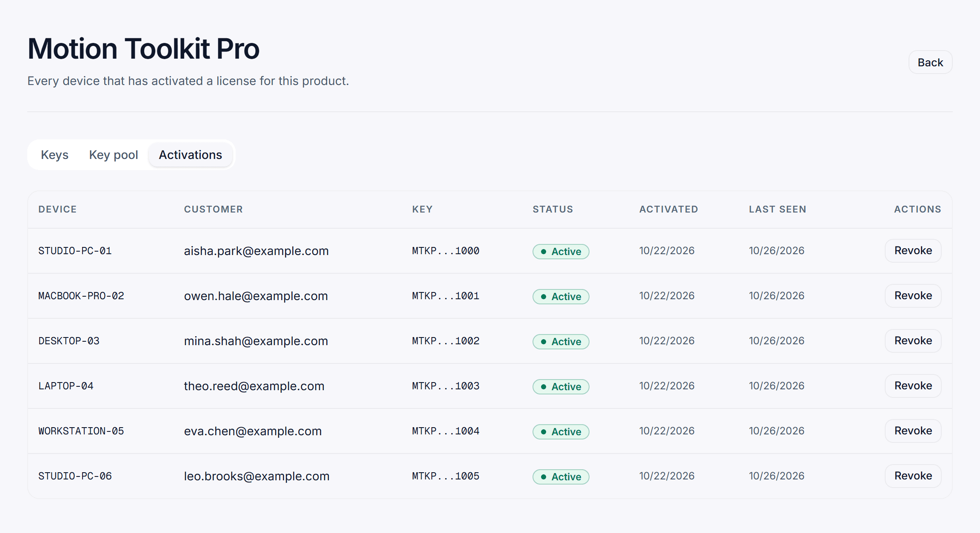Viewport: 980px width, 533px height.
Task: Revoke DESKTOP-03 device activation
Action: [913, 341]
